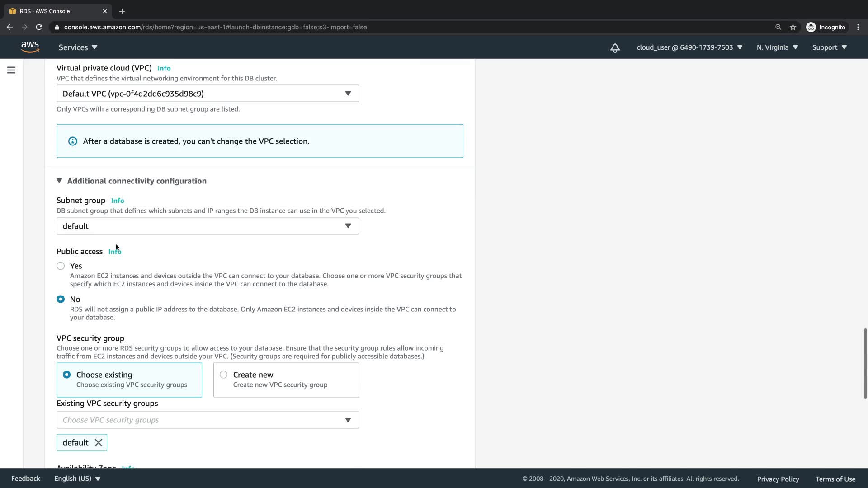The image size is (868, 488).
Task: Open the Subnet group dropdown
Action: tap(208, 226)
